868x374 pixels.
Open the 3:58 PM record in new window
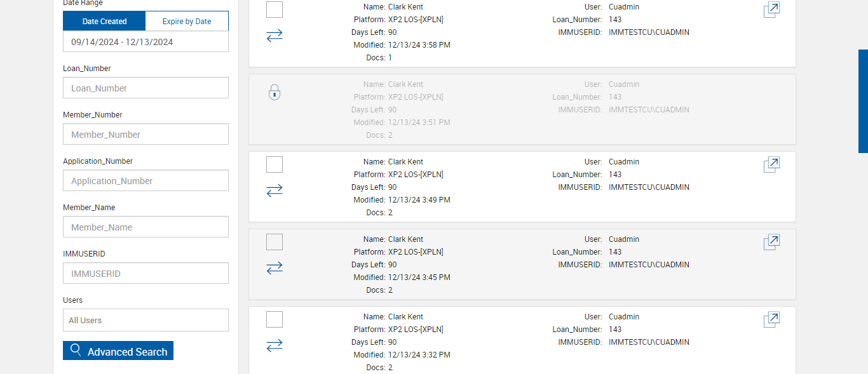click(x=771, y=10)
